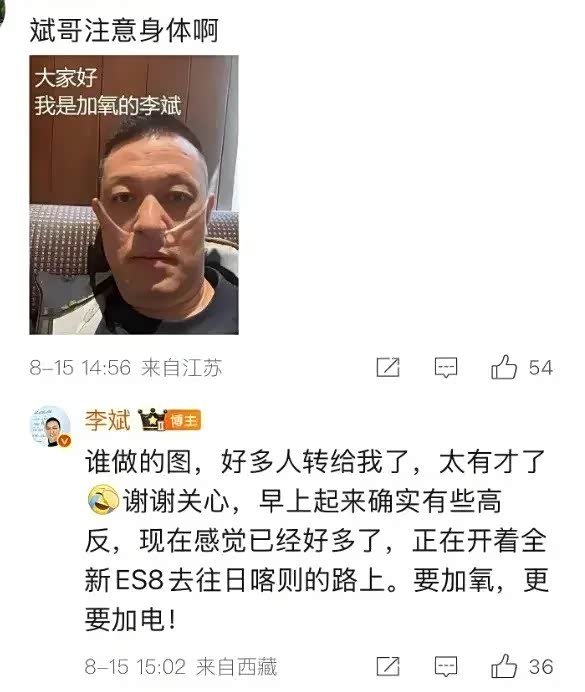Click the 8-15 14:56 timestamp
This screenshot has height=692, width=585.
tap(80, 368)
